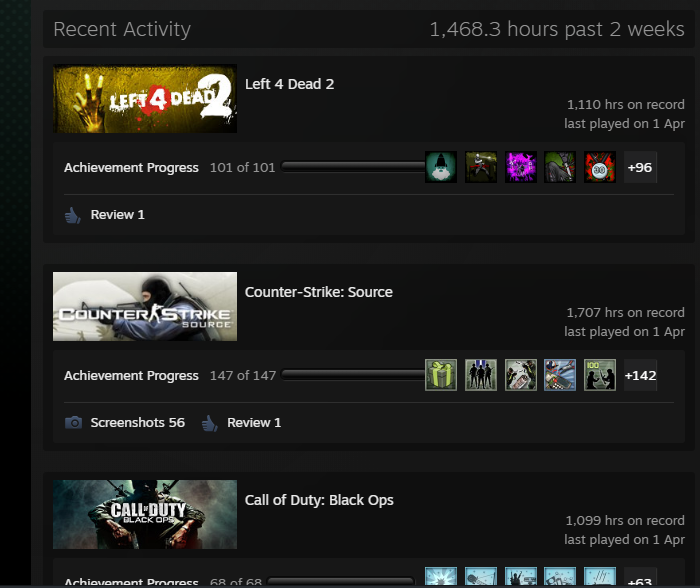The image size is (700, 588).
Task: Click the Recent Activity heading
Action: [x=122, y=29]
